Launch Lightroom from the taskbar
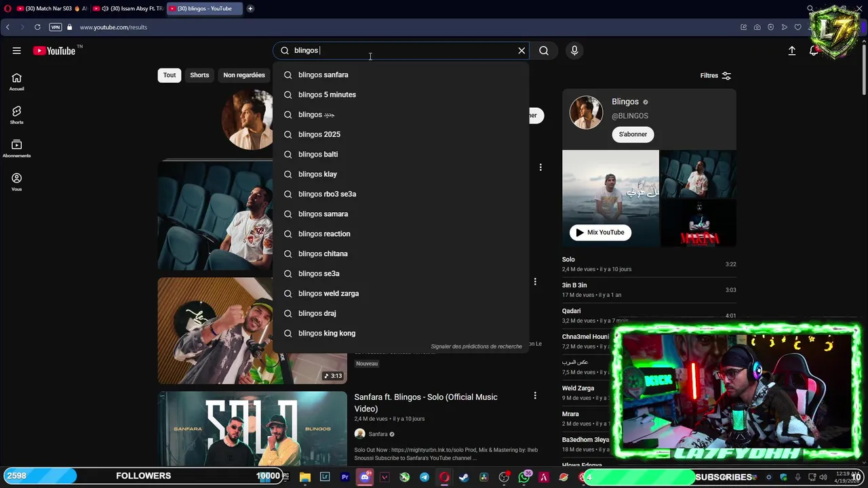Viewport: 868px width, 488px height. click(325, 477)
